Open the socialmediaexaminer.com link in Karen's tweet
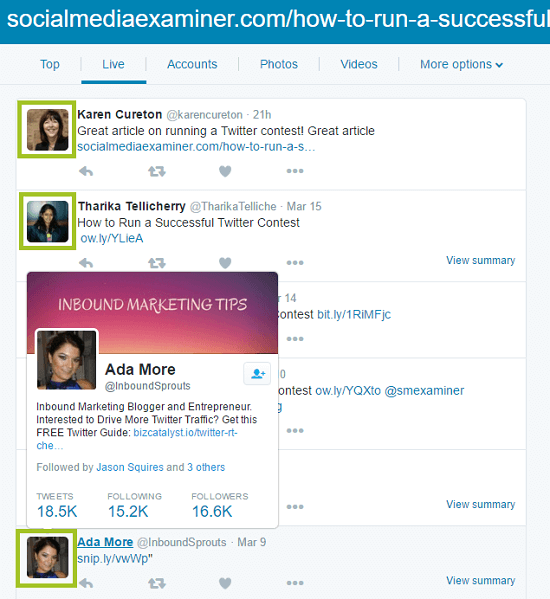 196,147
